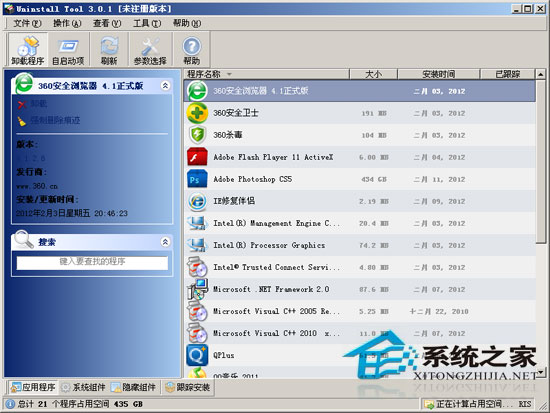Select Adobe Flash Player 11 ActiveX icon
The height and width of the screenshot is (413, 550).
pyautogui.click(x=197, y=157)
